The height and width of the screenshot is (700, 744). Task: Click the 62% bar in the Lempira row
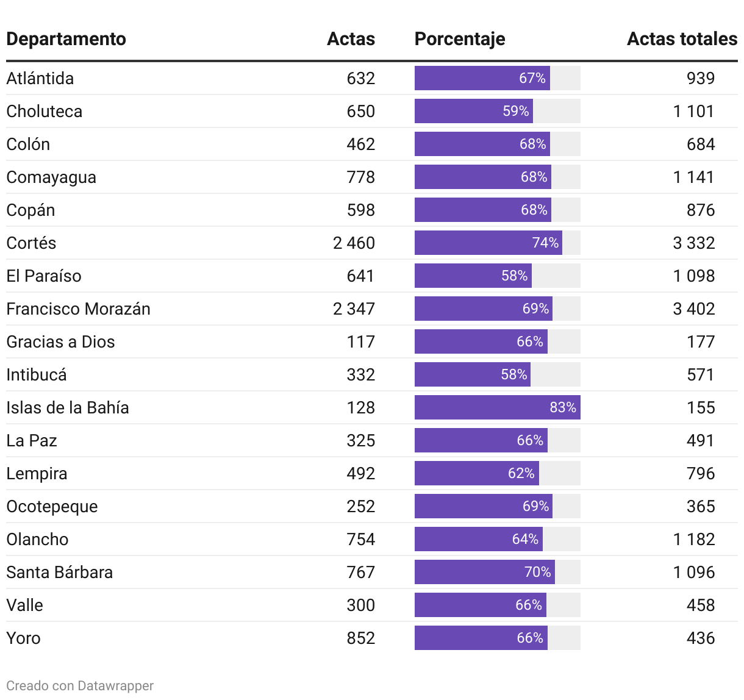476,473
